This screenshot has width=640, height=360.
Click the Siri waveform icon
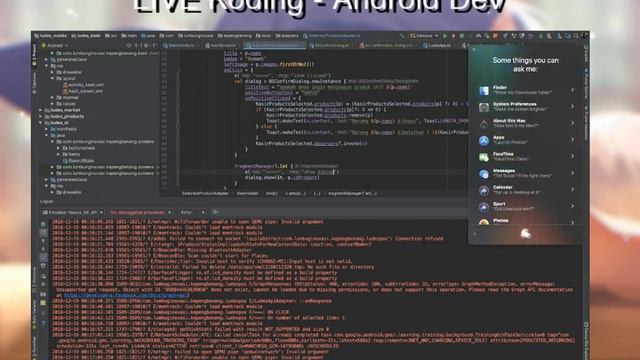tap(525, 233)
